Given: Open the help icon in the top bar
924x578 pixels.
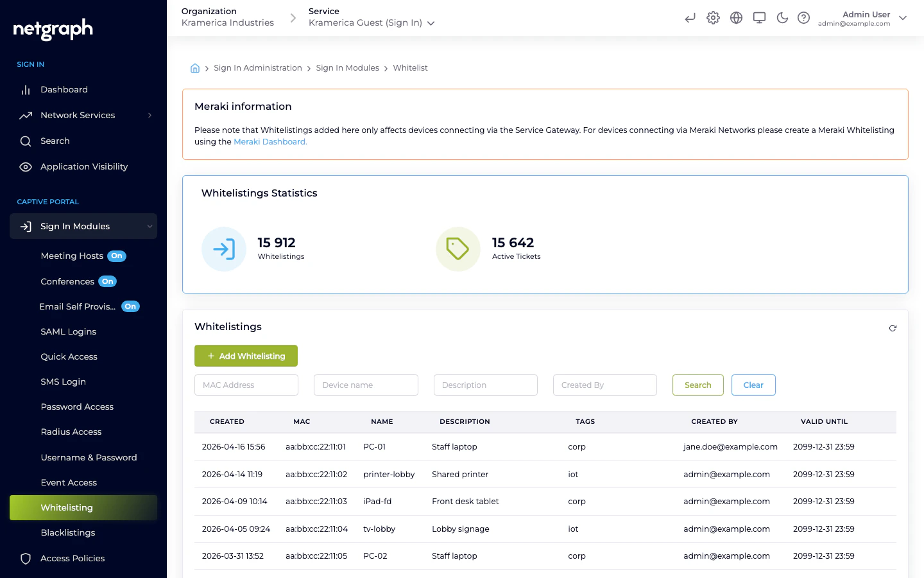Looking at the screenshot, I should coord(804,18).
